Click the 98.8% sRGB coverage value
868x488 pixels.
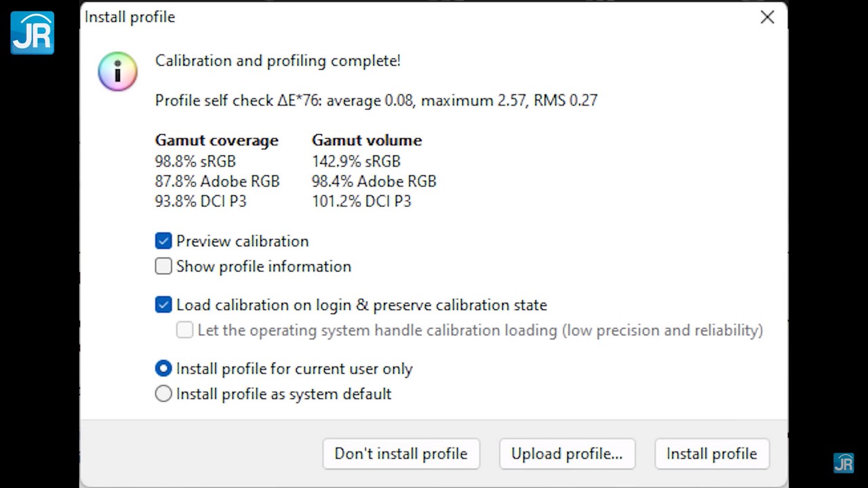195,161
